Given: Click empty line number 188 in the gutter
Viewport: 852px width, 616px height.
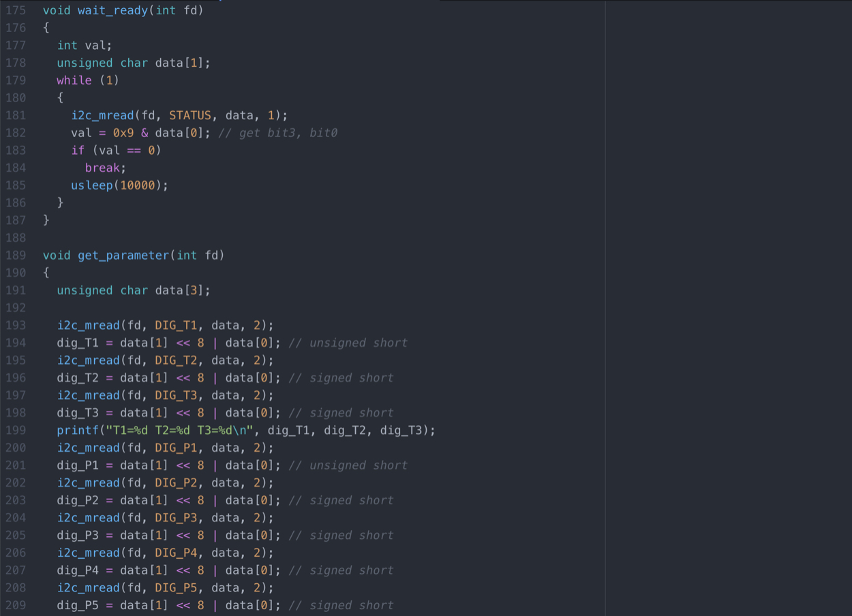Looking at the screenshot, I should (x=15, y=238).
